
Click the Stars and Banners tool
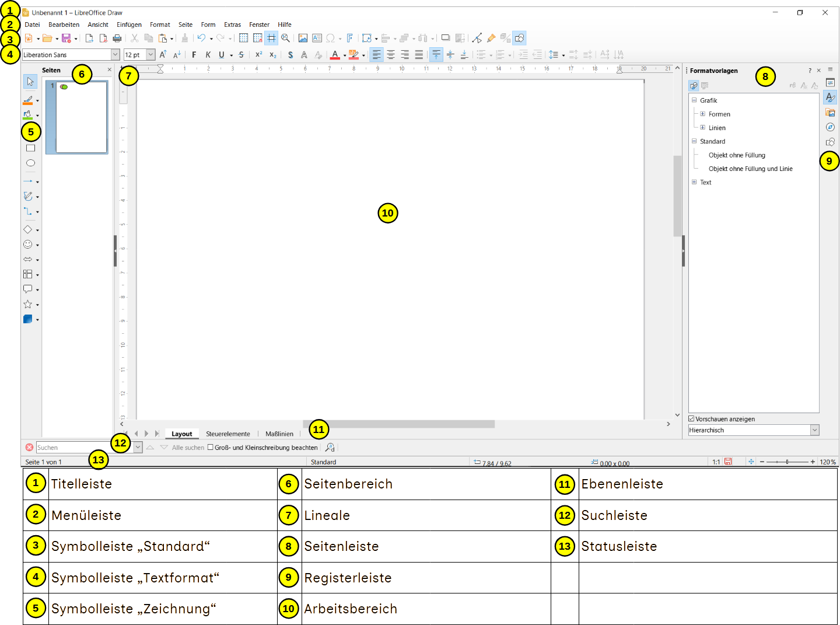coord(28,305)
